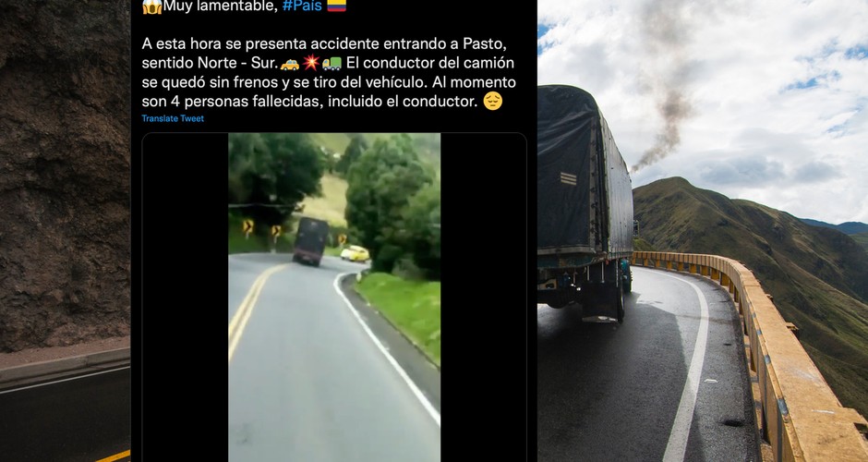
Task: Click the covered cargo truck in right photo
Action: (x=585, y=202)
